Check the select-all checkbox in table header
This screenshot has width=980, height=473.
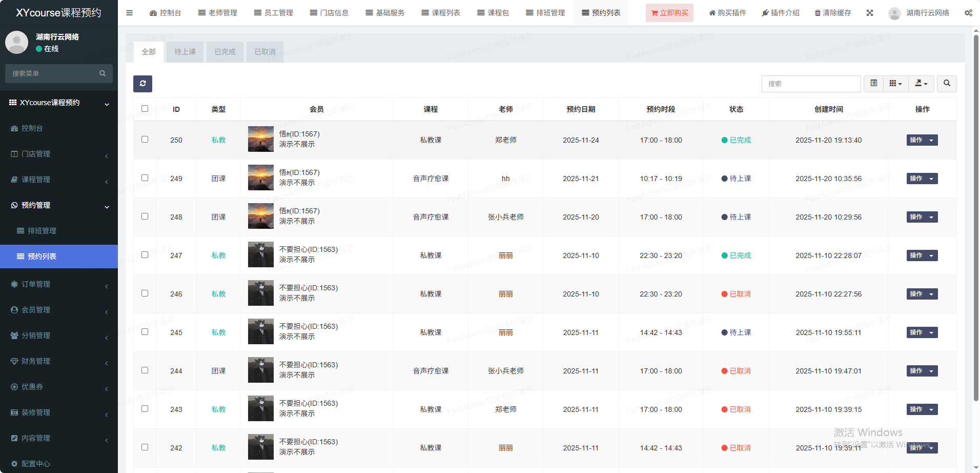coord(145,109)
